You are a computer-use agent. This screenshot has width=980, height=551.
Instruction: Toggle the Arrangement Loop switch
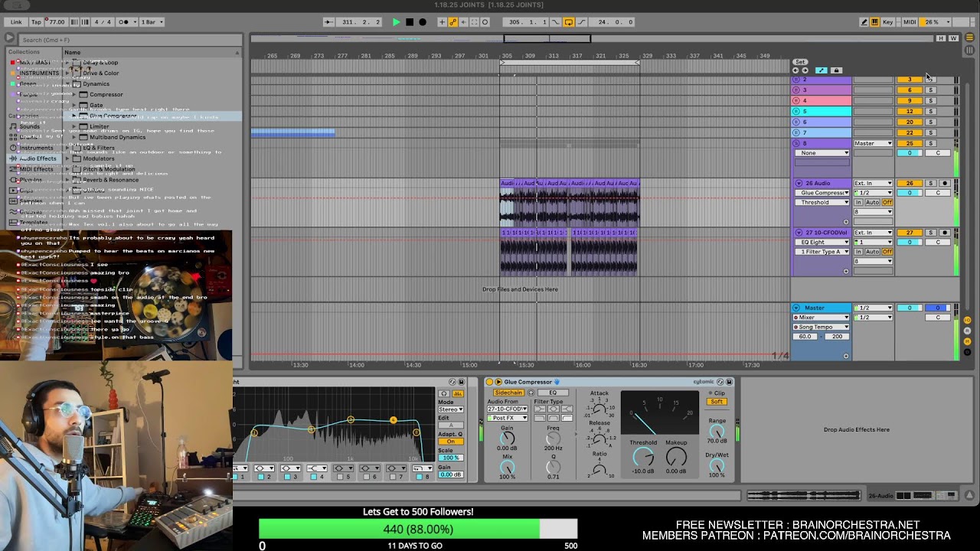(x=568, y=22)
